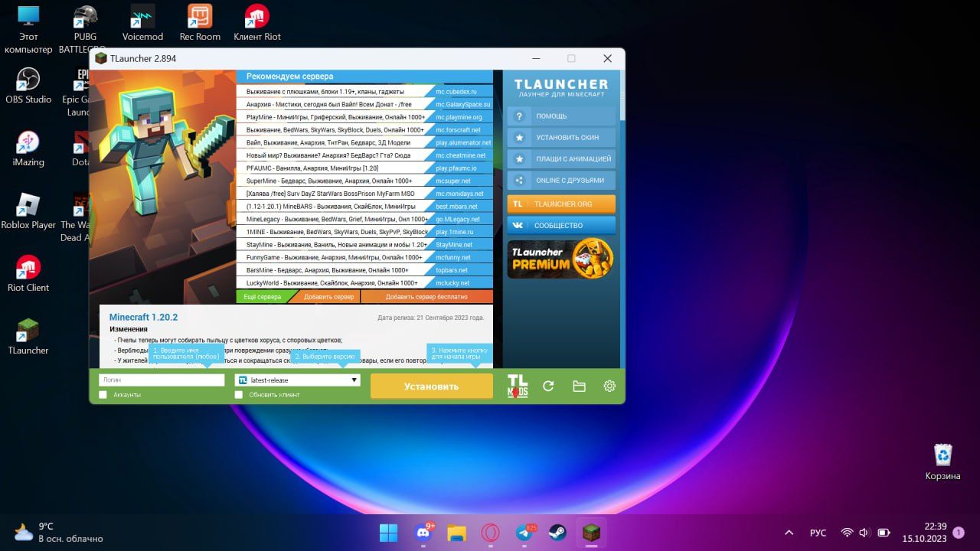Screen dimensions: 980x551
Task: Open the Сообщество VK button
Action: 561,226
